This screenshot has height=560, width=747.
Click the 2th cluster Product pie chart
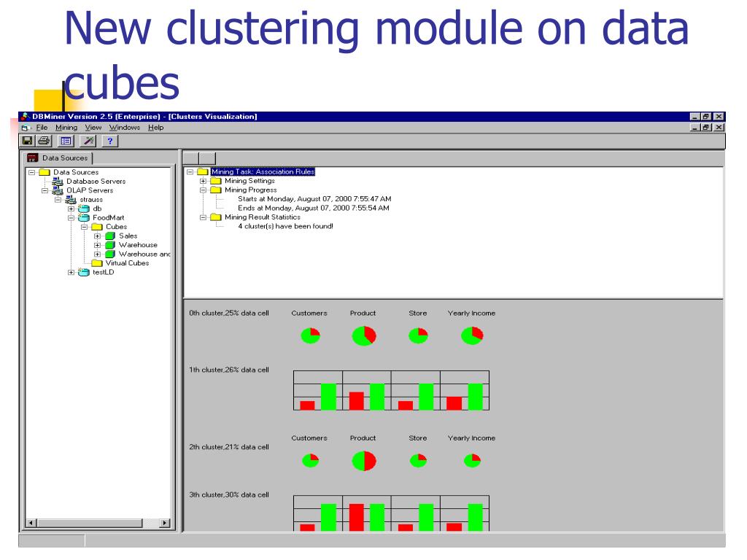coord(364,461)
